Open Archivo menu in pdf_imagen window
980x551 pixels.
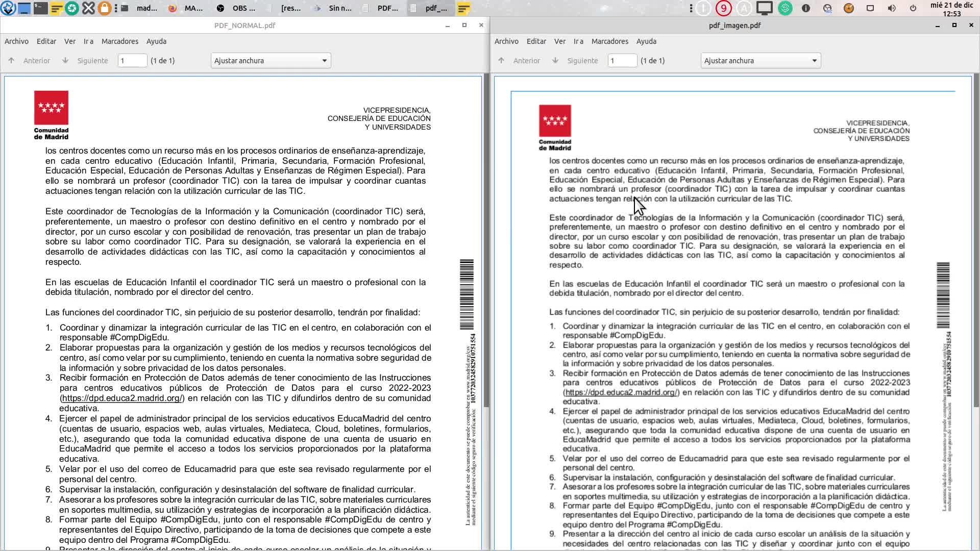(506, 41)
